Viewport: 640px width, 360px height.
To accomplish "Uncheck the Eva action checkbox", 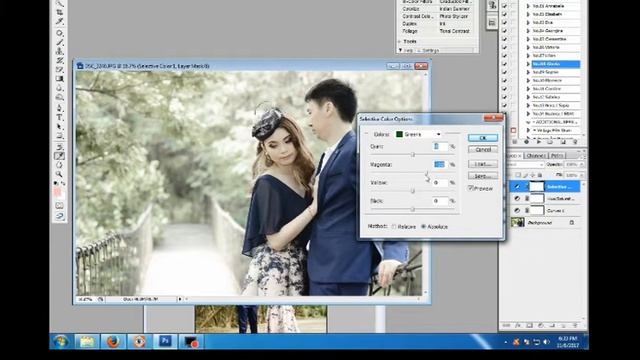I will coord(504,22).
